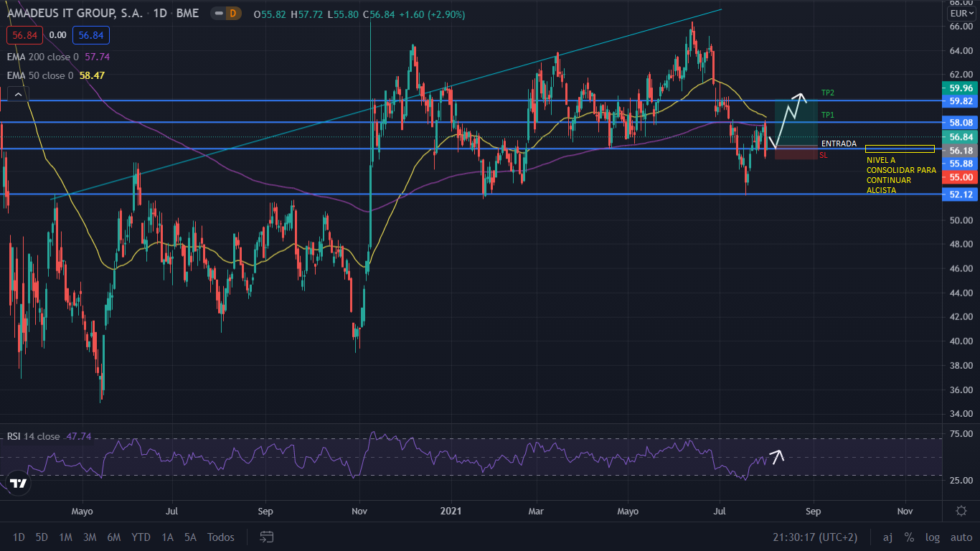The width and height of the screenshot is (980, 551).
Task: Select the 3M time range
Action: pyautogui.click(x=90, y=537)
